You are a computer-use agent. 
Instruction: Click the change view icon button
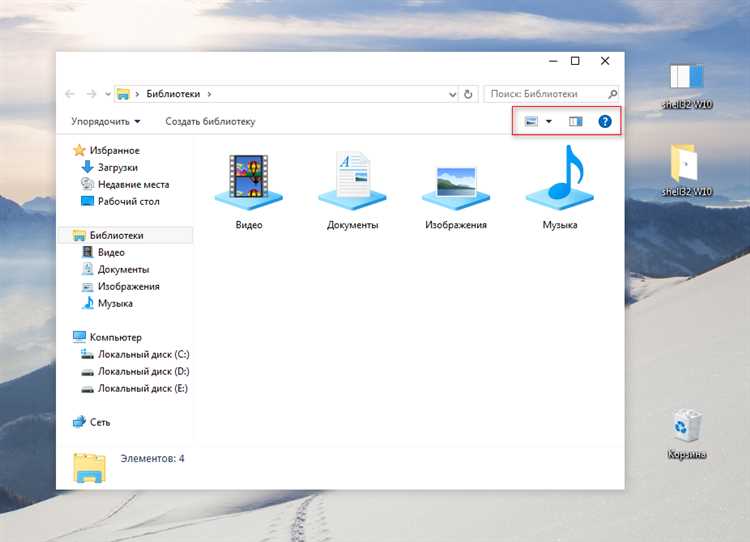[531, 122]
